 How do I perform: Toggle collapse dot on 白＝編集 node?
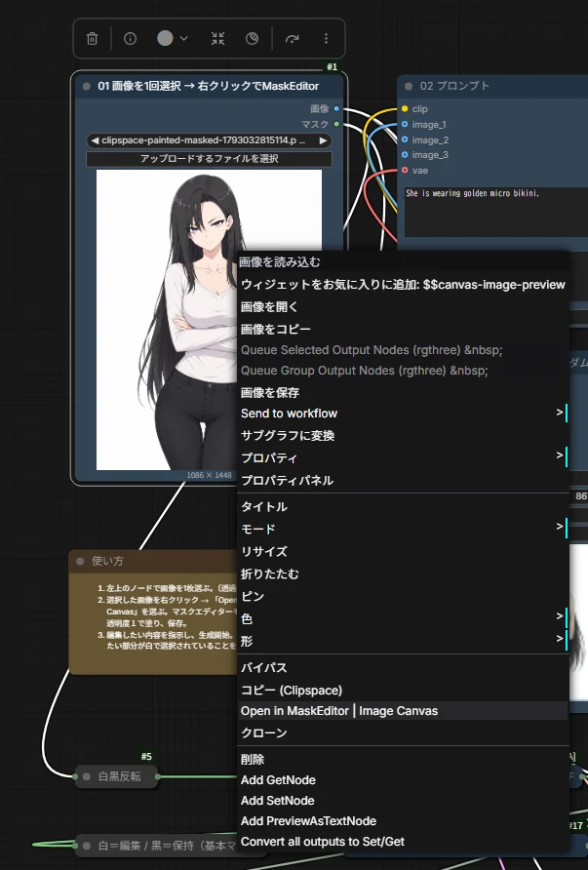tap(87, 846)
